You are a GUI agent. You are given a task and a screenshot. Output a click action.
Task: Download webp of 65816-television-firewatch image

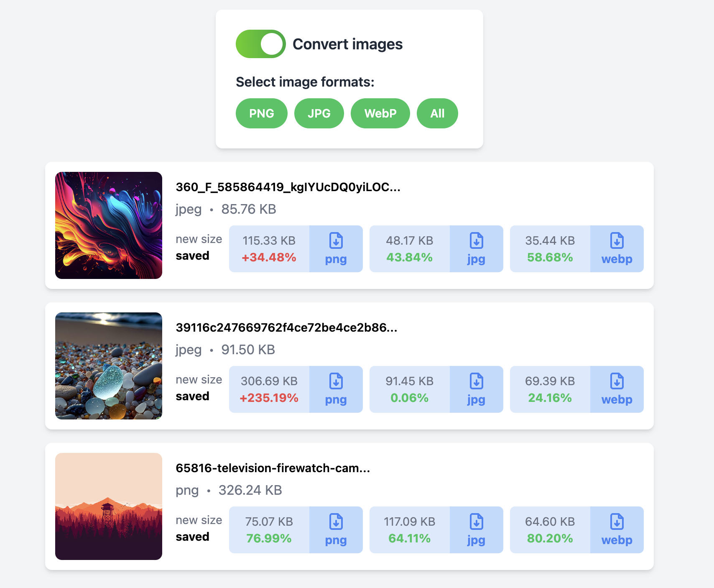[x=617, y=530]
